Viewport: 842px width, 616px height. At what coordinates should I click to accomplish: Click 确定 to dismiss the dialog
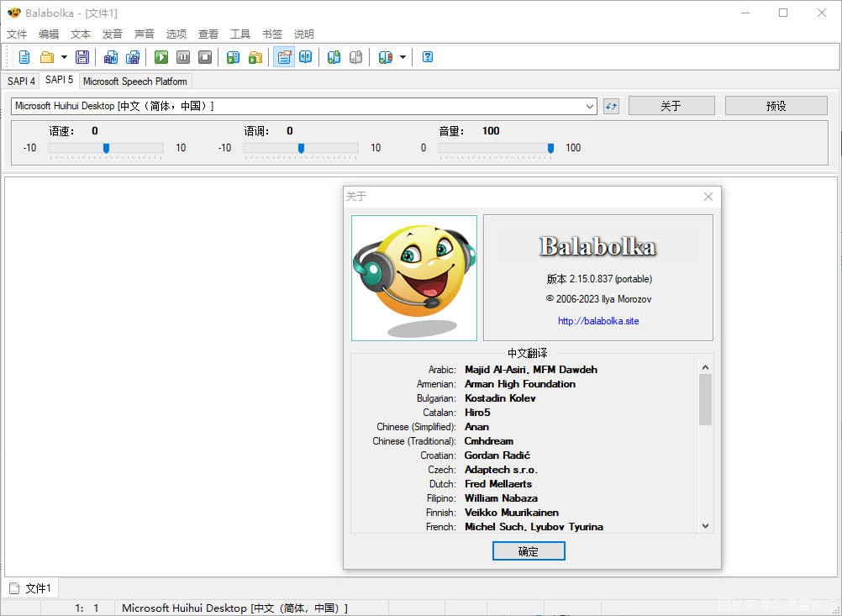(x=529, y=551)
